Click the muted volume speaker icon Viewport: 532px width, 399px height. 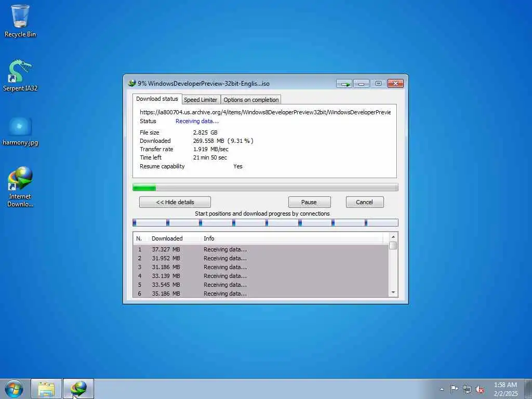(x=480, y=390)
